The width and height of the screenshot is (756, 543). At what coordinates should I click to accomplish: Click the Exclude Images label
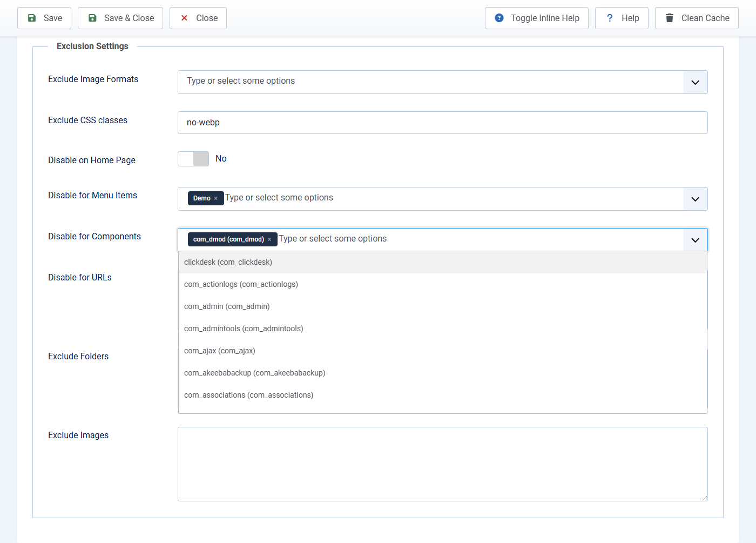click(x=78, y=435)
